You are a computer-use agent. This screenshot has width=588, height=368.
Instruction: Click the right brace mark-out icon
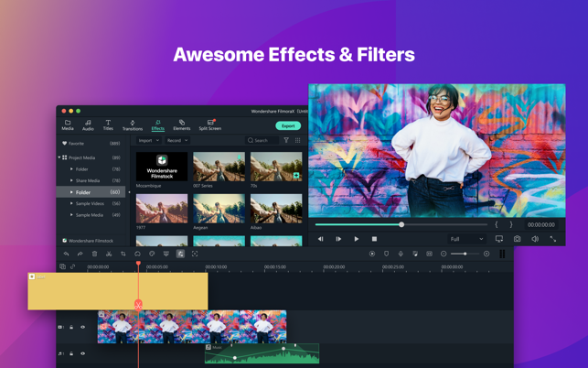(511, 224)
